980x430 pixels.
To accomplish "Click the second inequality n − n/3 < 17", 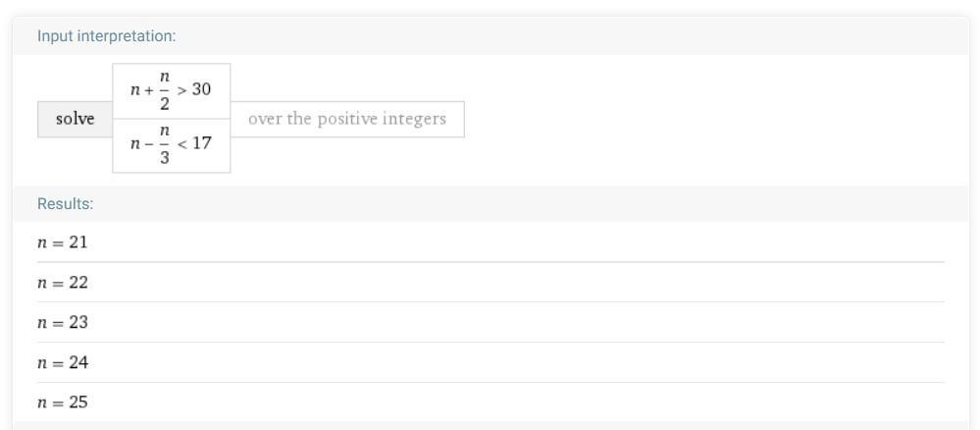I will click(x=172, y=146).
